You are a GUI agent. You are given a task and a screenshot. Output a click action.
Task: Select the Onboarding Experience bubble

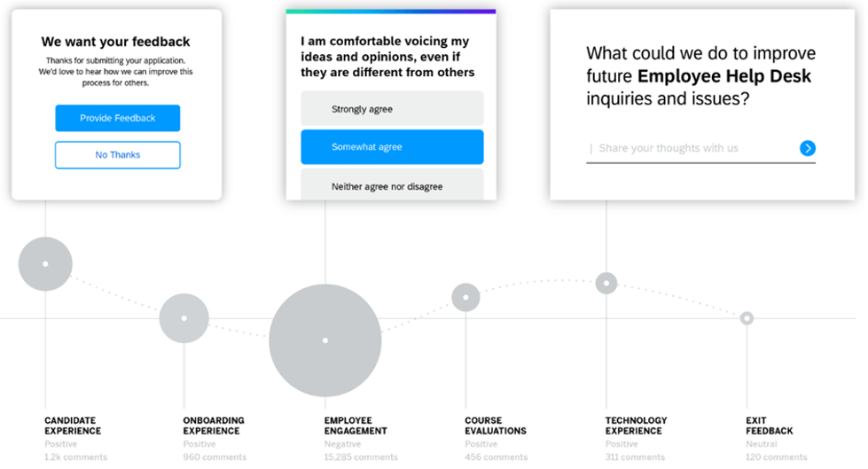(184, 318)
